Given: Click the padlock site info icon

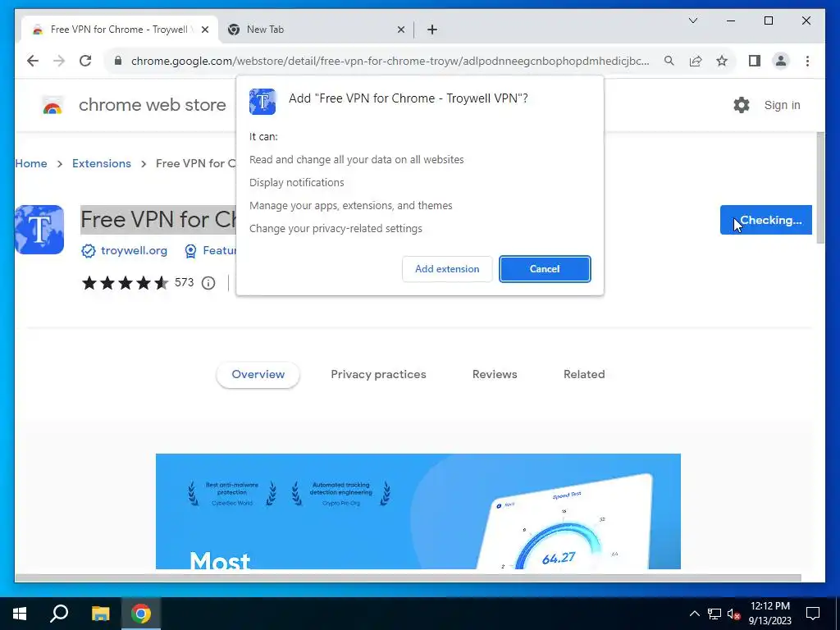Looking at the screenshot, I should point(118,61).
